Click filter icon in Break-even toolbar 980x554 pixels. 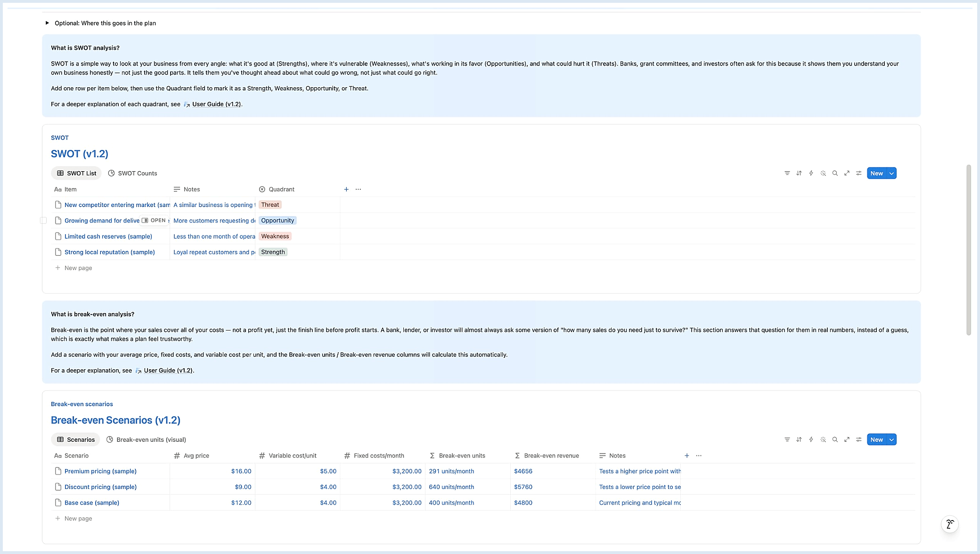coord(787,440)
